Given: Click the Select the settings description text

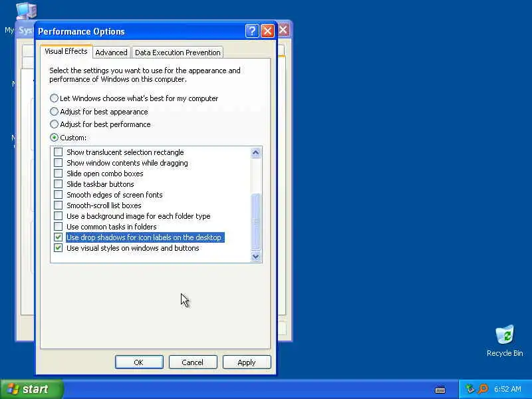Looking at the screenshot, I should point(145,74).
